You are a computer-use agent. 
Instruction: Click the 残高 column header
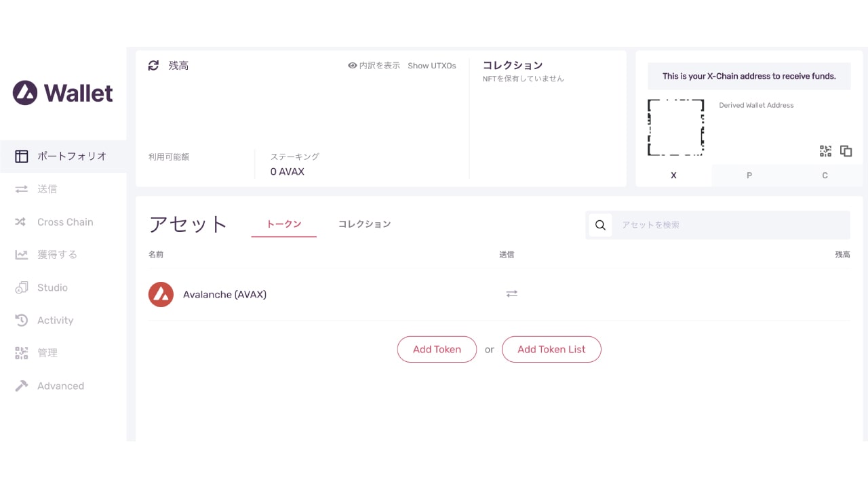(x=842, y=254)
